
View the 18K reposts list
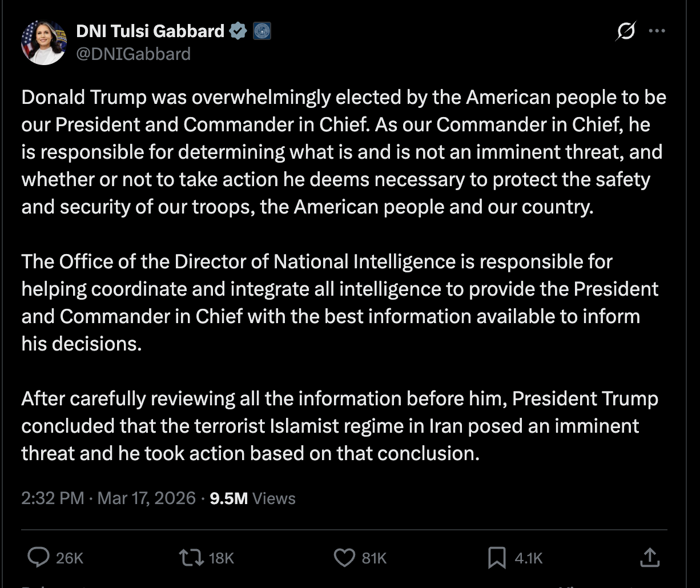click(x=221, y=558)
